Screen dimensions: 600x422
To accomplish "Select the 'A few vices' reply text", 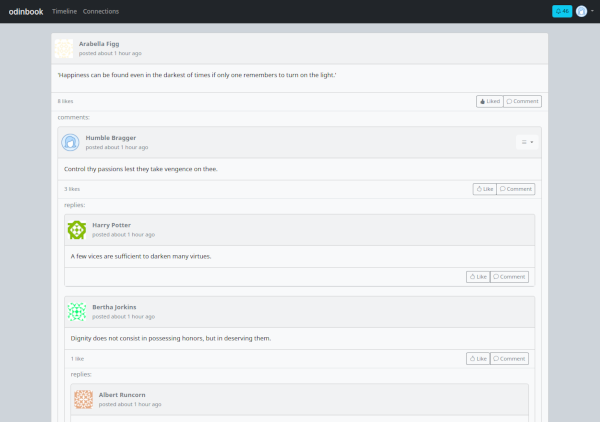I will pos(141,256).
